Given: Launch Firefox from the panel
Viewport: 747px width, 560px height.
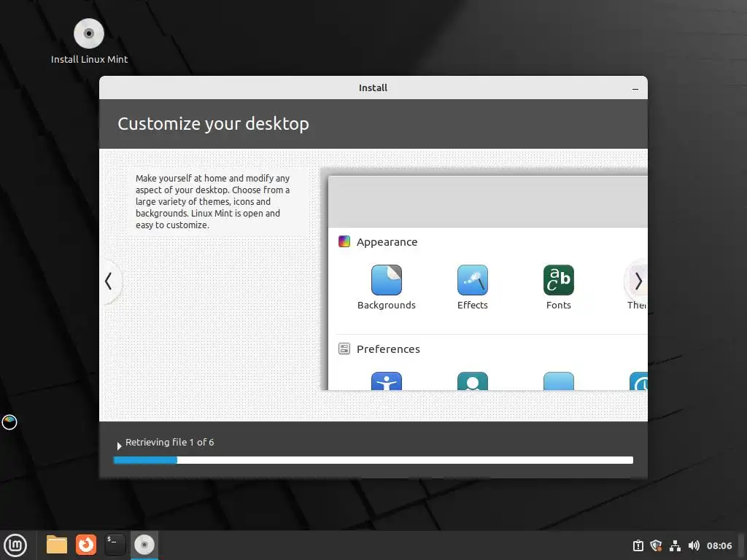Looking at the screenshot, I should click(x=86, y=545).
